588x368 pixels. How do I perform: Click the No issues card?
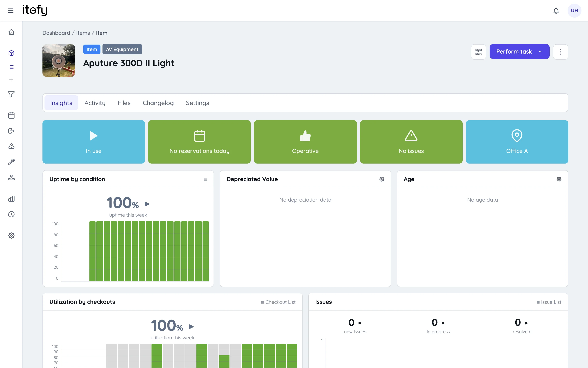pos(411,142)
